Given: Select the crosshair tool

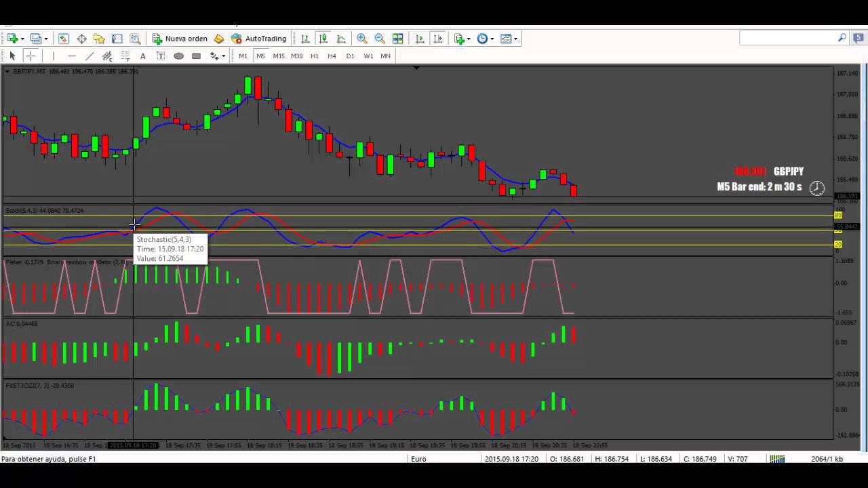Looking at the screenshot, I should 31,56.
